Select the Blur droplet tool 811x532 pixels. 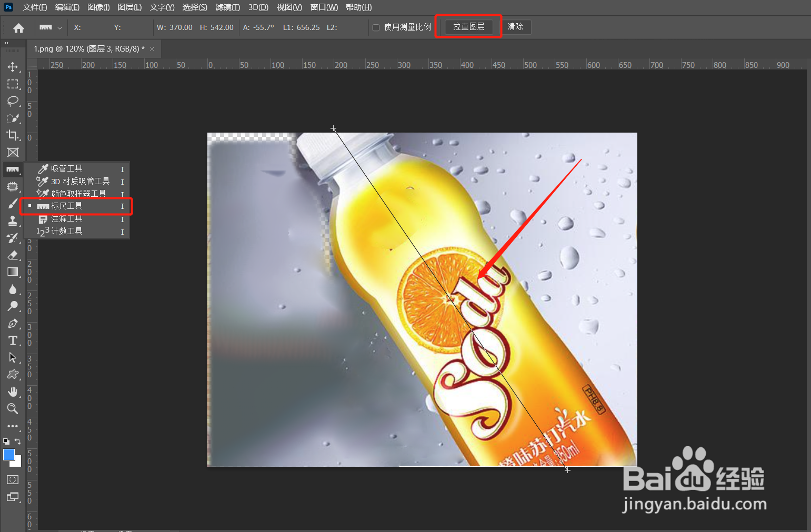(13, 289)
